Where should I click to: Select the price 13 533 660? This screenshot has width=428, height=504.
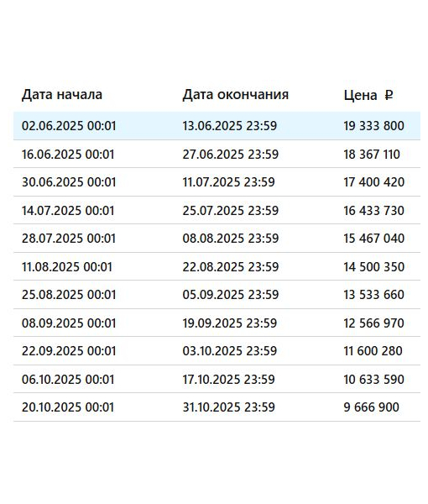(373, 295)
